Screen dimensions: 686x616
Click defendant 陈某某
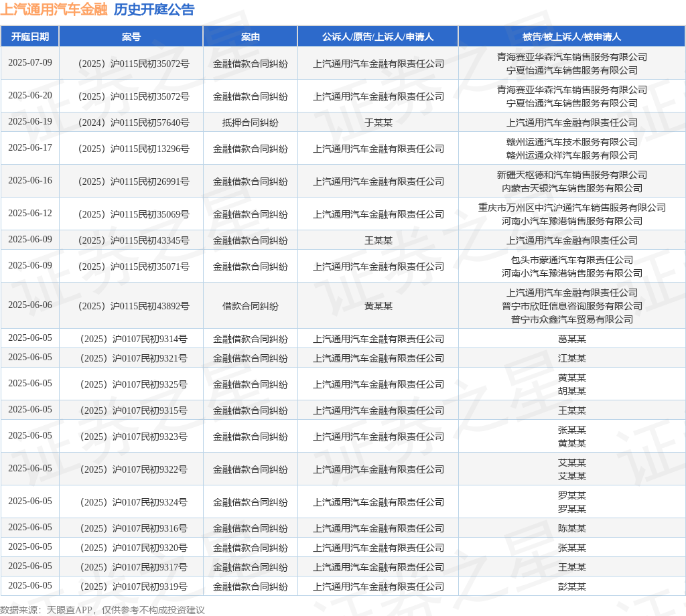[x=572, y=529]
